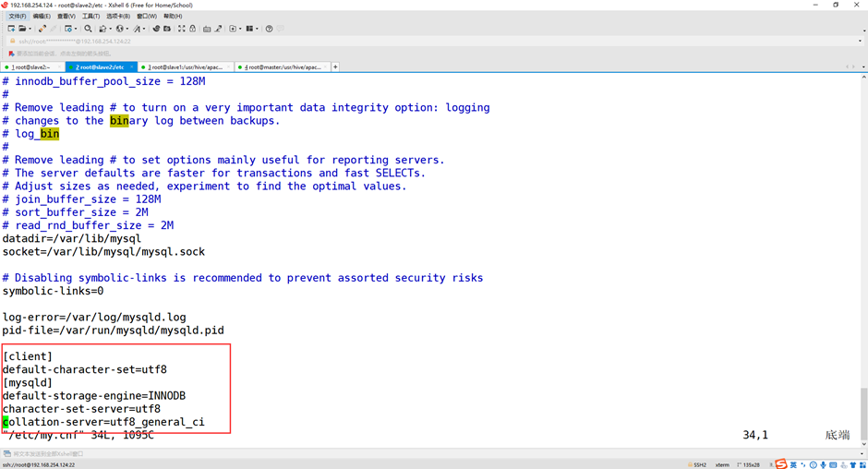Open the font dropdown arrow
Screen dimensions: 868x469
144,29
